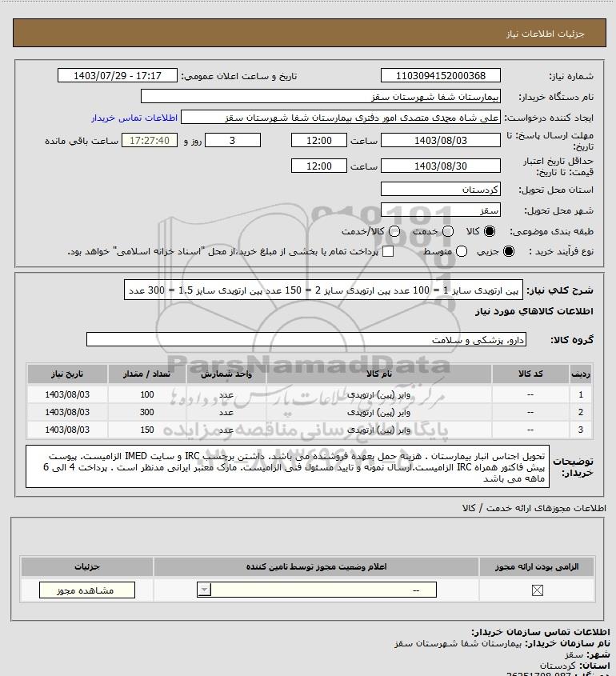Click the goods group field 'دارو، پزشکی و سلامت'
616x676 pixels.
306,340
